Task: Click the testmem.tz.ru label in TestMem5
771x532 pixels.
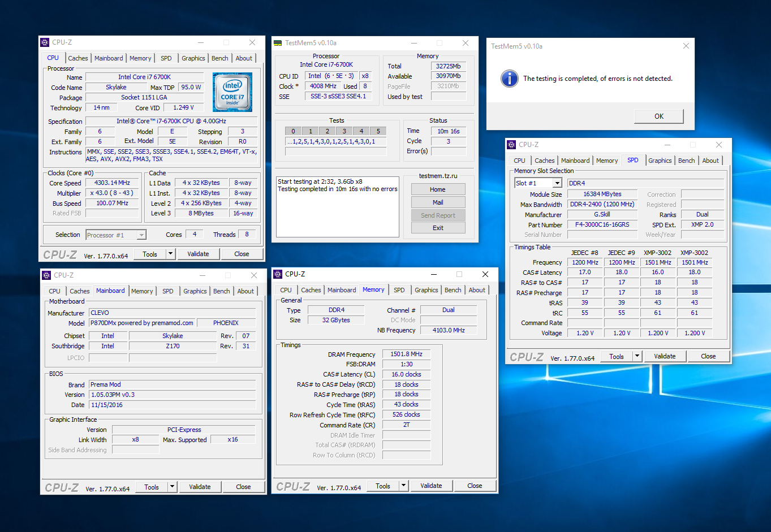Action: coord(438,176)
